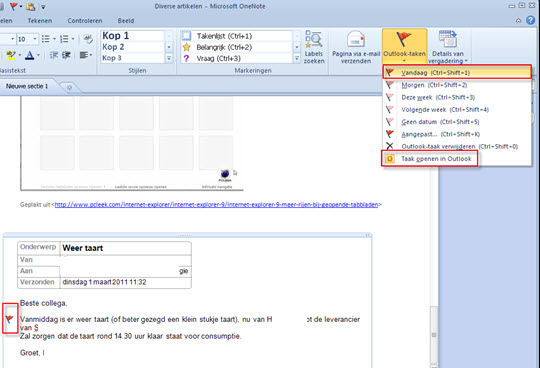The image size is (540, 368).
Task: Open the Details van vergadering button
Action: click(448, 47)
